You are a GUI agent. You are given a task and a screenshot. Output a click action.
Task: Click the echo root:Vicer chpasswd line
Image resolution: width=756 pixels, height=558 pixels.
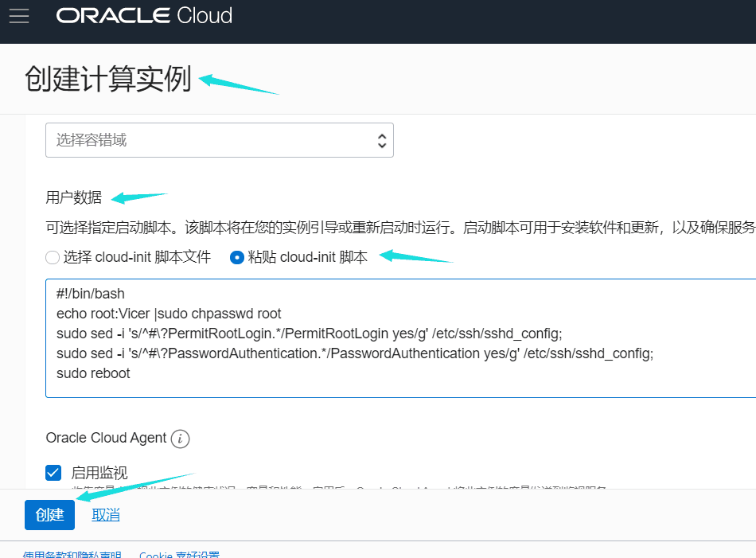click(169, 314)
